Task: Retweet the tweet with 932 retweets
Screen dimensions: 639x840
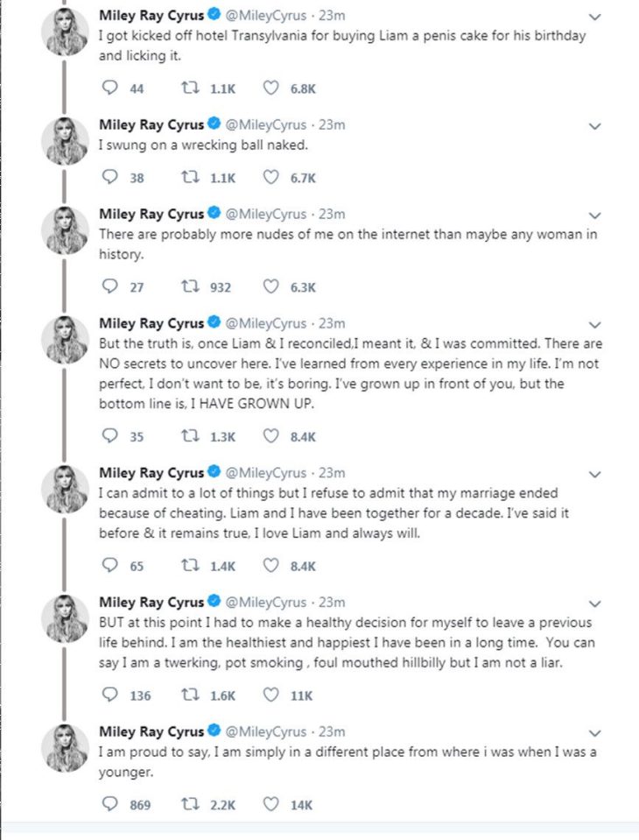Action: [x=190, y=287]
